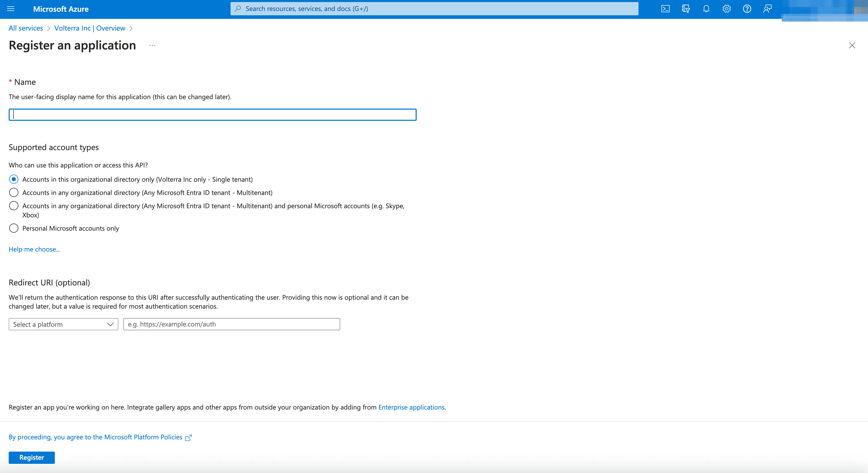Click the Help me choose link
This screenshot has width=868, height=473.
[x=34, y=249]
